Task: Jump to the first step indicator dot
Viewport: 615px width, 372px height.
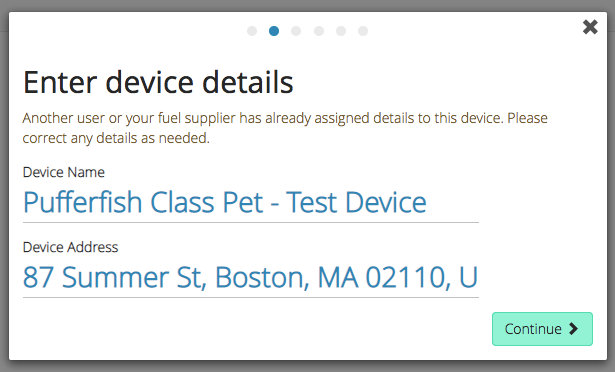Action: click(252, 31)
